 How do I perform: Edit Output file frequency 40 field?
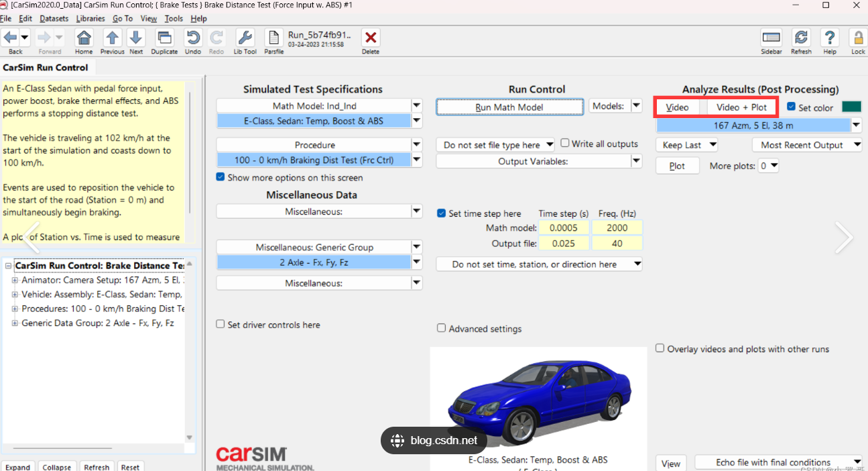[x=617, y=244]
